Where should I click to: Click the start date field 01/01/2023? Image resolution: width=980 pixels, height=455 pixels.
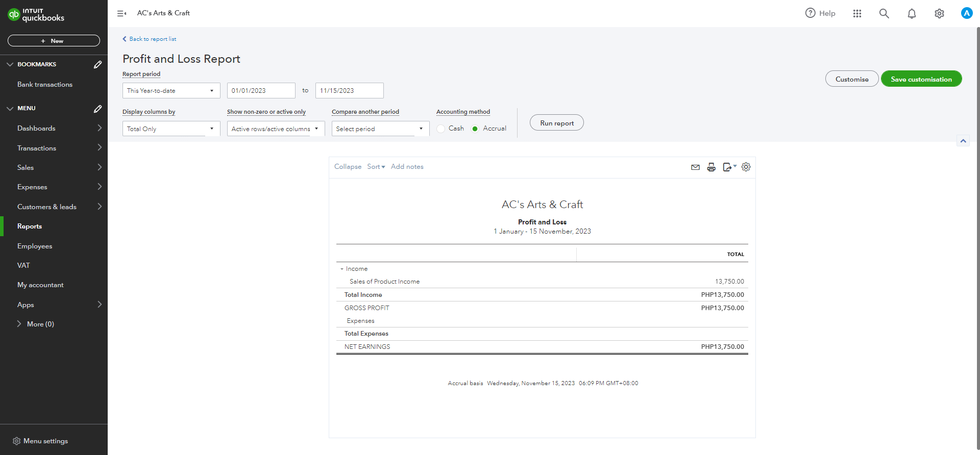click(261, 91)
